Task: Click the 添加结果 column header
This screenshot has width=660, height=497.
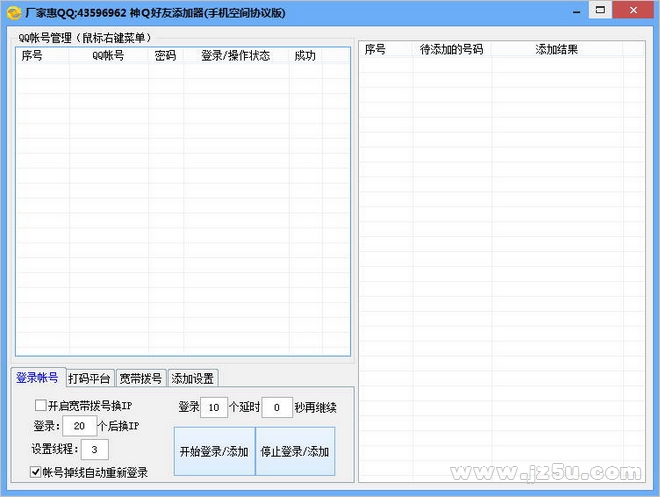Action: (556, 50)
